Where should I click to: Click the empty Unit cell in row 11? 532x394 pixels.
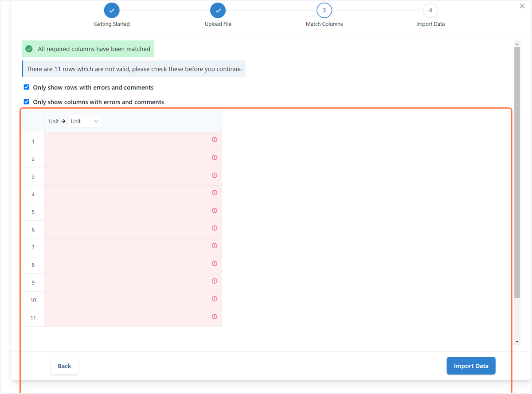[133, 318]
